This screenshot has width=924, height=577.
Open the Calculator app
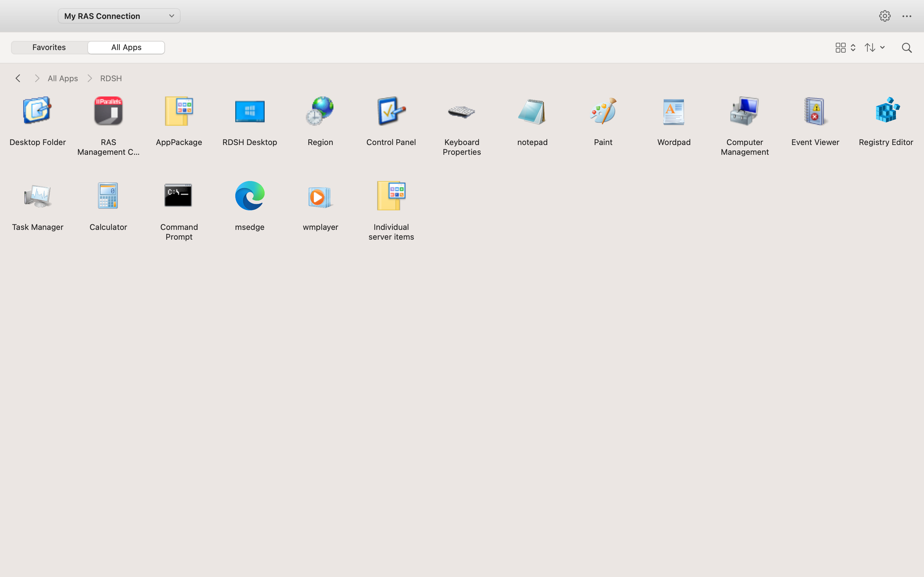click(108, 196)
